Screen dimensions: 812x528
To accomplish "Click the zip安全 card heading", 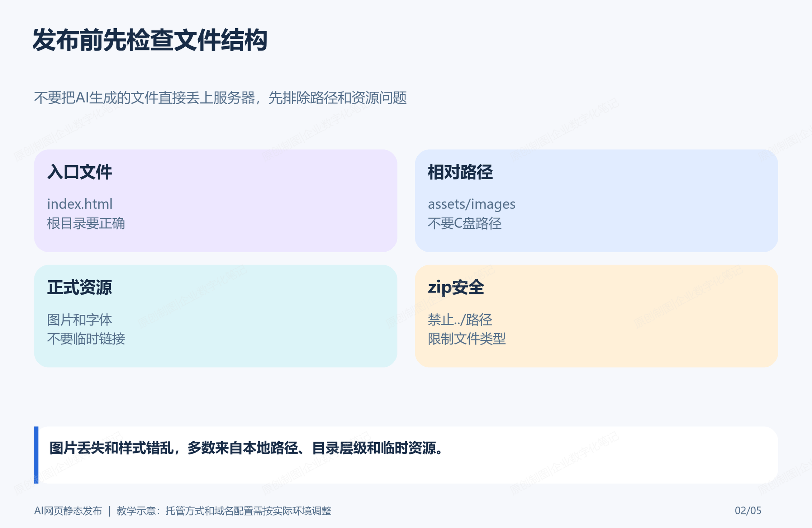I will 456,287.
